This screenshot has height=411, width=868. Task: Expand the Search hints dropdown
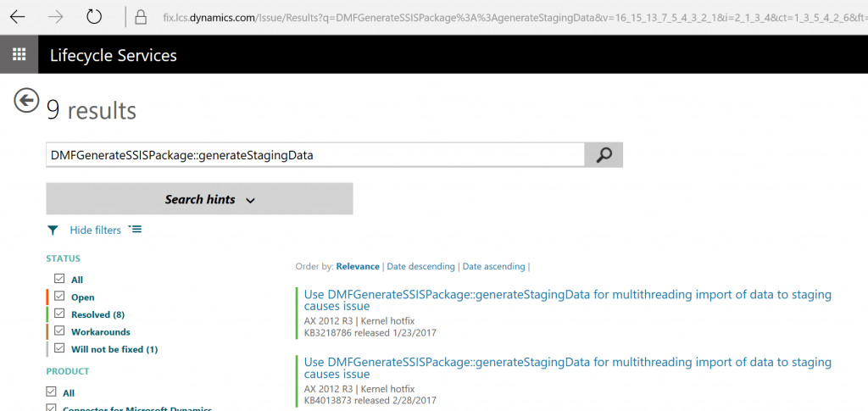point(199,199)
